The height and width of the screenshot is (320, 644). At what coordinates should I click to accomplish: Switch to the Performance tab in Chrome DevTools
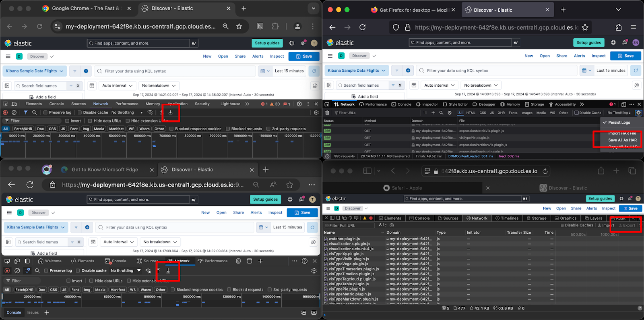pyautogui.click(x=127, y=104)
